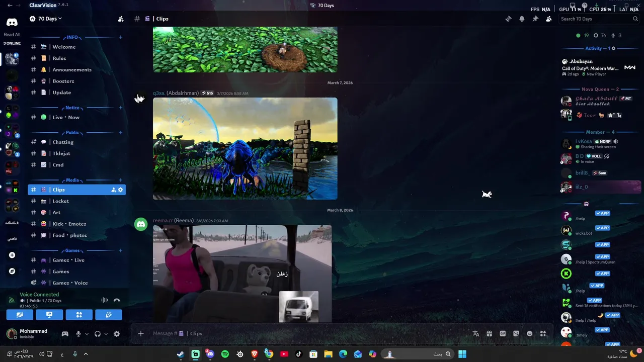Open the car clip posted by reema.rr
Screen dimensions: 644x362
[x=242, y=274]
